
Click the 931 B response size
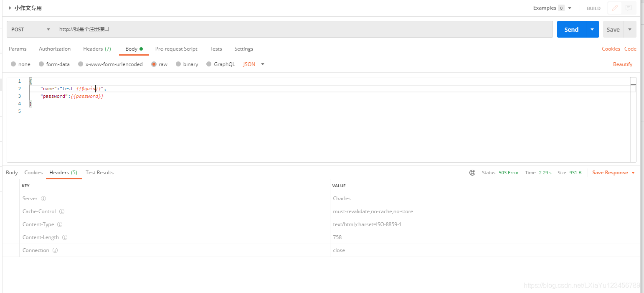point(575,173)
